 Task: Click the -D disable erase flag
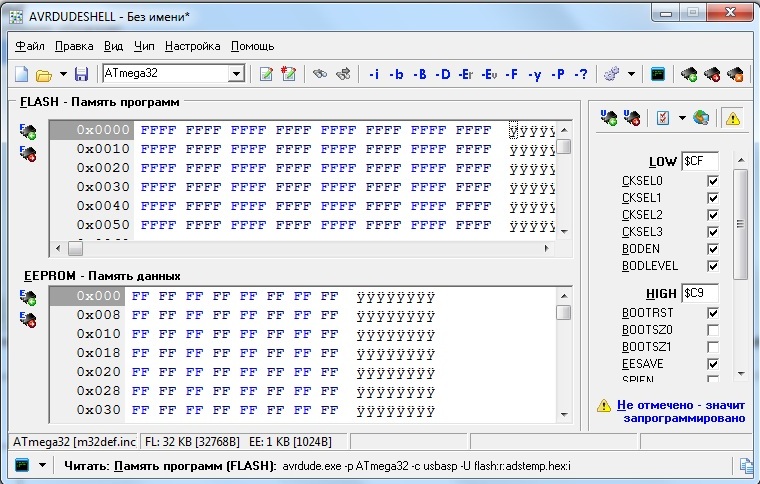443,74
